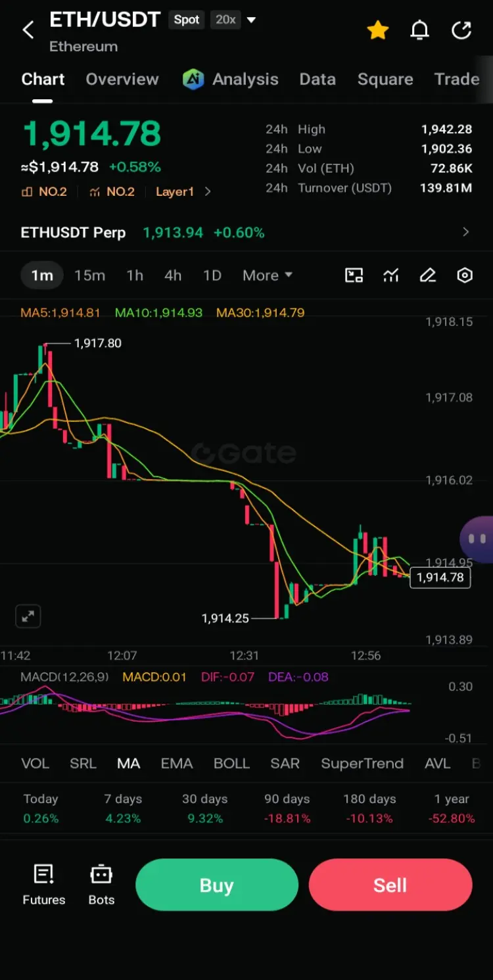Tap the chevron on ETHUSDT Perp row

466,232
